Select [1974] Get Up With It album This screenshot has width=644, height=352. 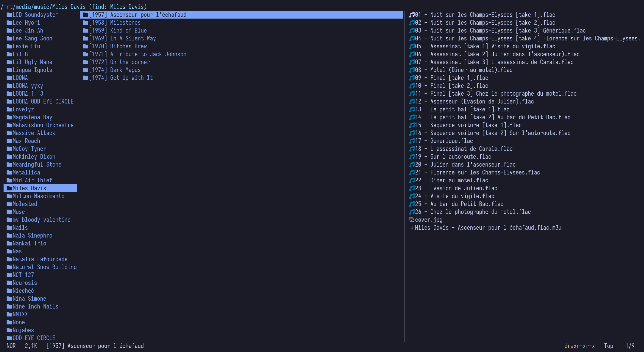click(121, 78)
